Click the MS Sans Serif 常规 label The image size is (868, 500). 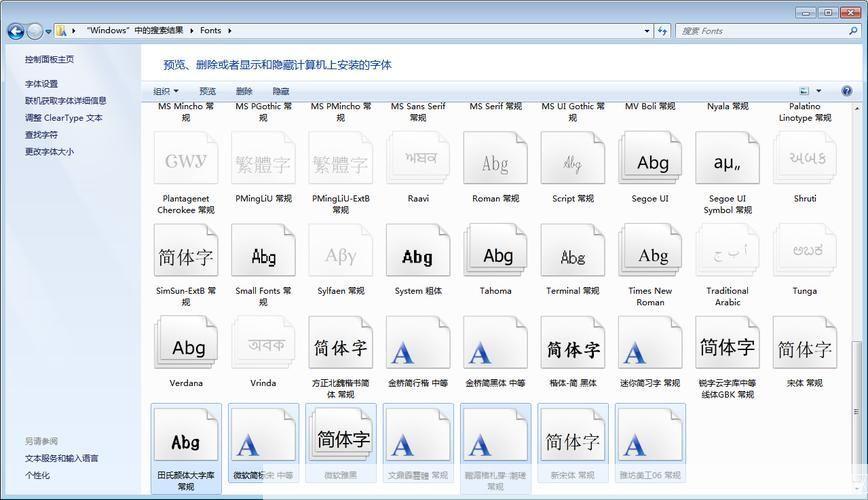(x=418, y=112)
